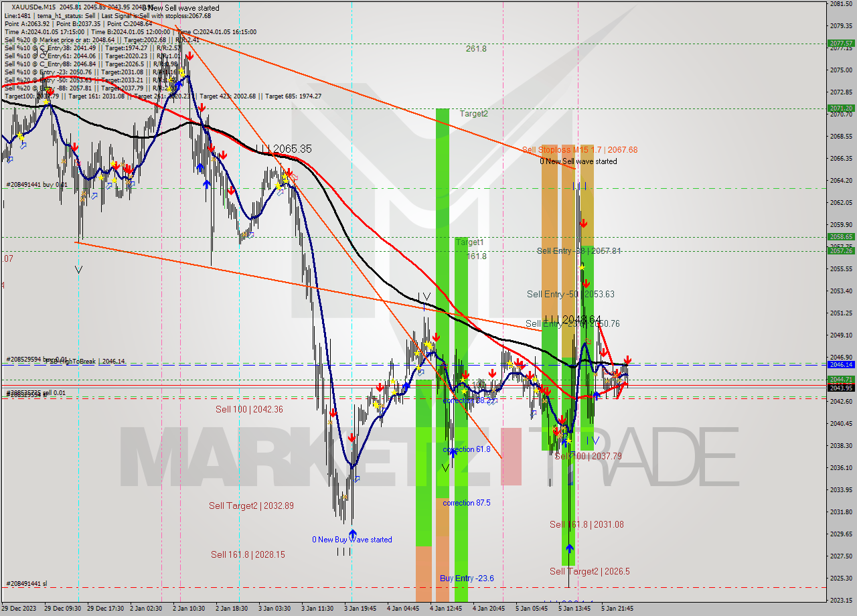Select order line '#208491441 buy 0.01'
This screenshot has height=616, width=857.
tap(37, 184)
